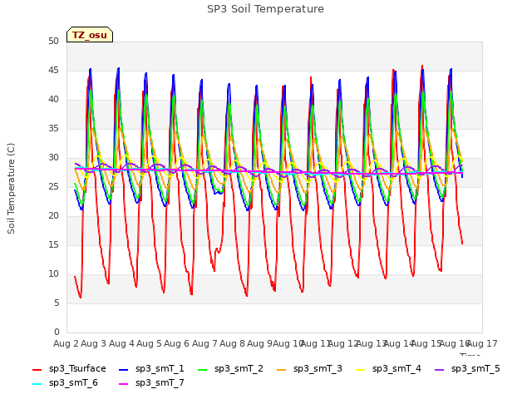This screenshot has height=399, width=532.
Task: Toggle the sp3_smT_7 legend entry
Action: coord(151,382)
